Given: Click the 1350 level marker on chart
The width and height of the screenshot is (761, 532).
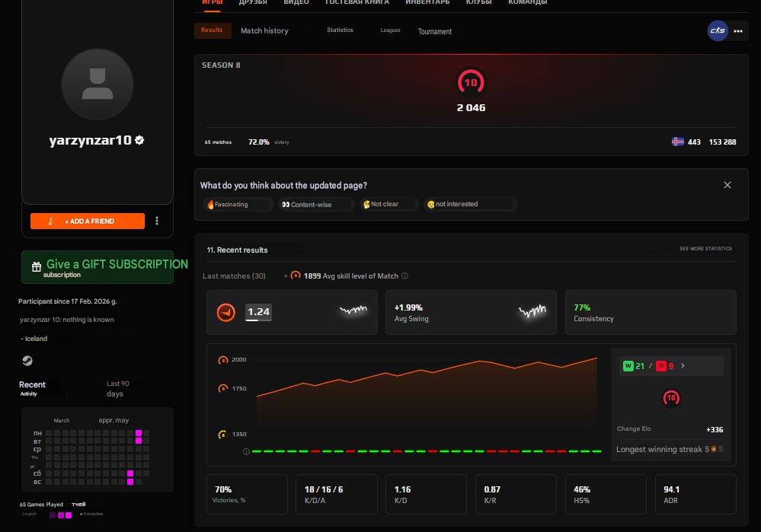Looking at the screenshot, I should (222, 435).
